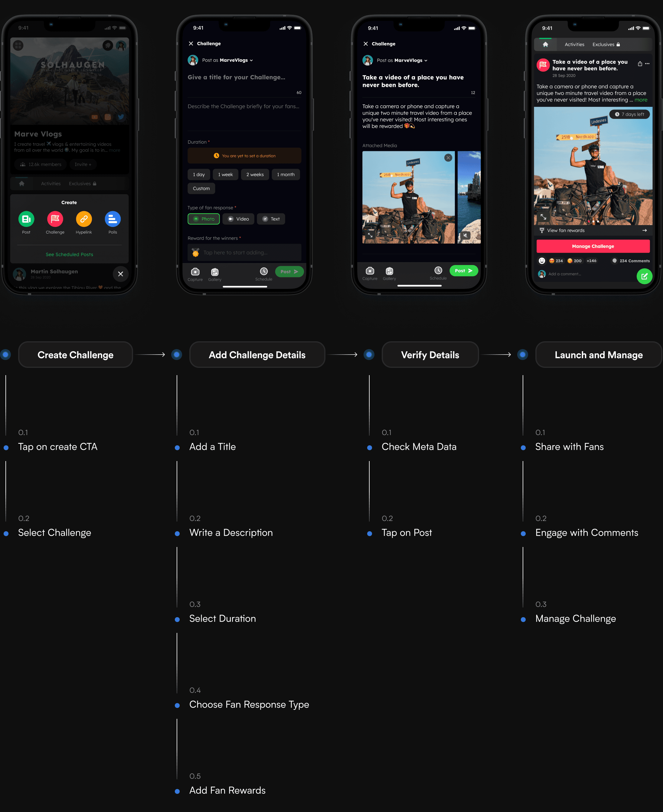Tap share icon beside published challenge title

click(640, 64)
